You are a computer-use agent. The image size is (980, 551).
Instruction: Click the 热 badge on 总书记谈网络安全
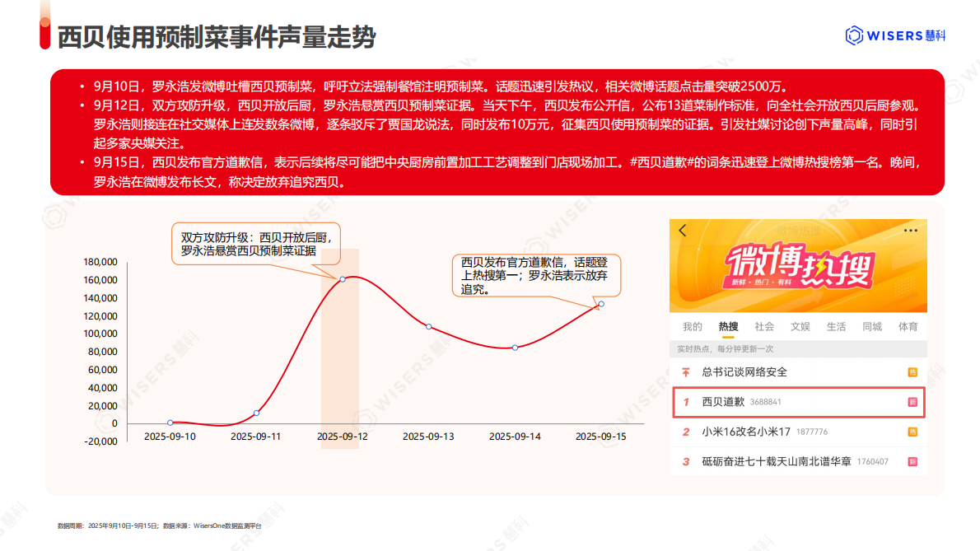[911, 371]
